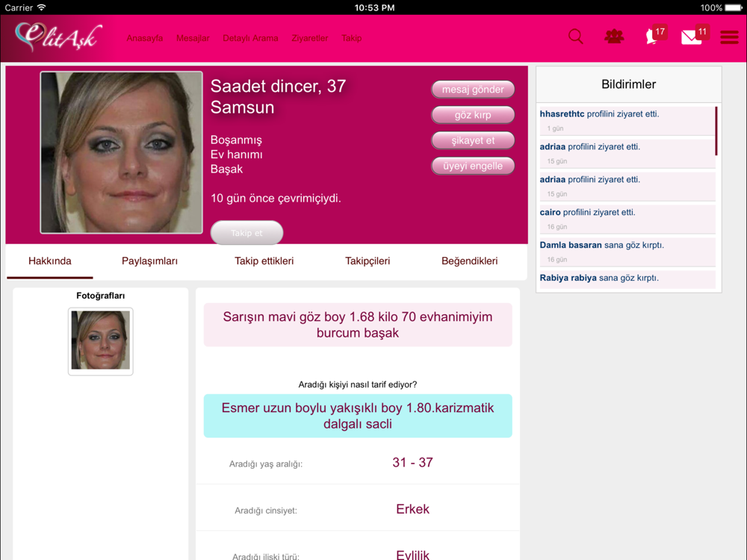Switch to the Paylaşımları tab

click(x=149, y=261)
